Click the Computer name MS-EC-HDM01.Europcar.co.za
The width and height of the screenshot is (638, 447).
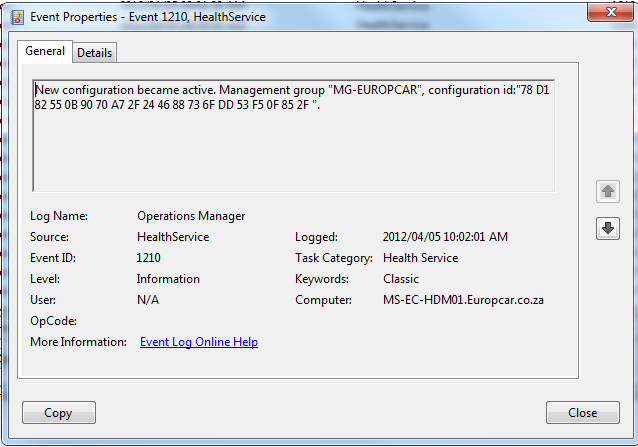click(461, 300)
